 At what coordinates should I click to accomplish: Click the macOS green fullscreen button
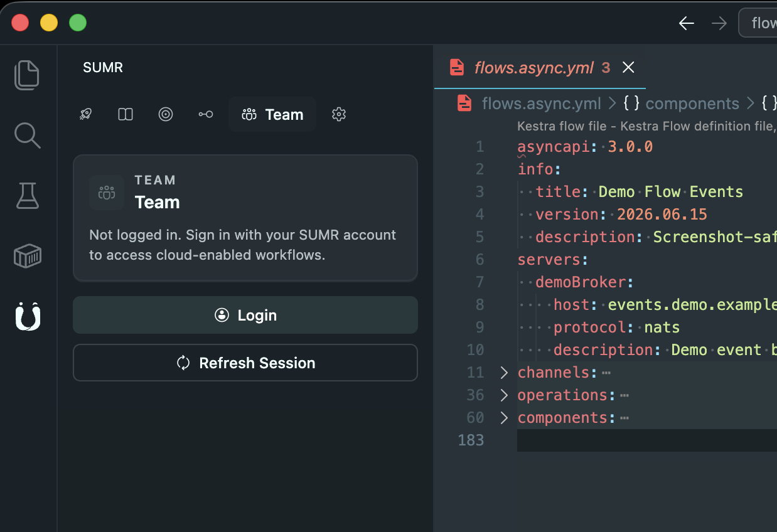click(x=78, y=23)
